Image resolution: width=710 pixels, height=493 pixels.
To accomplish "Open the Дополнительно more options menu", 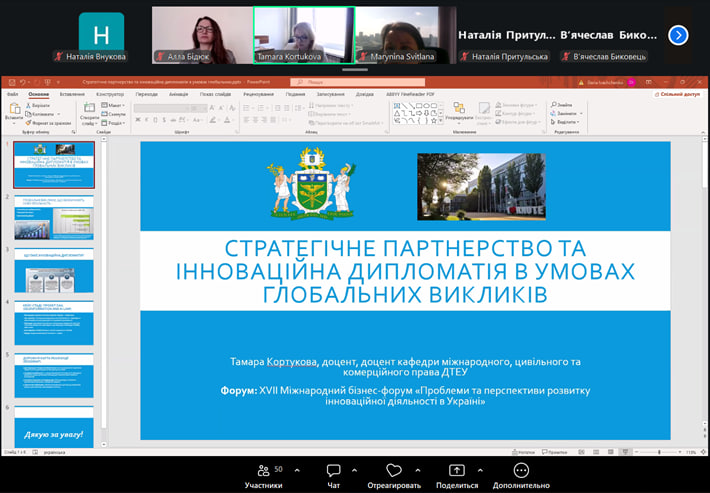I will (x=521, y=470).
